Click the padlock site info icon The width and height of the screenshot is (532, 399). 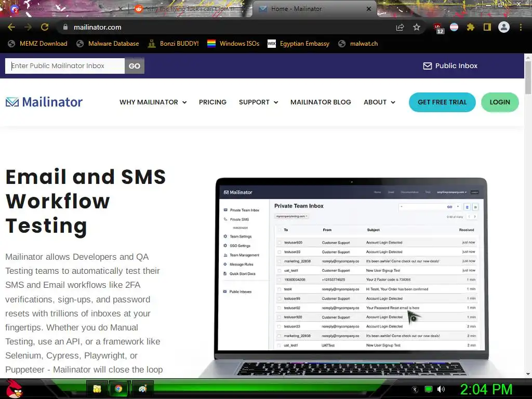click(x=65, y=27)
